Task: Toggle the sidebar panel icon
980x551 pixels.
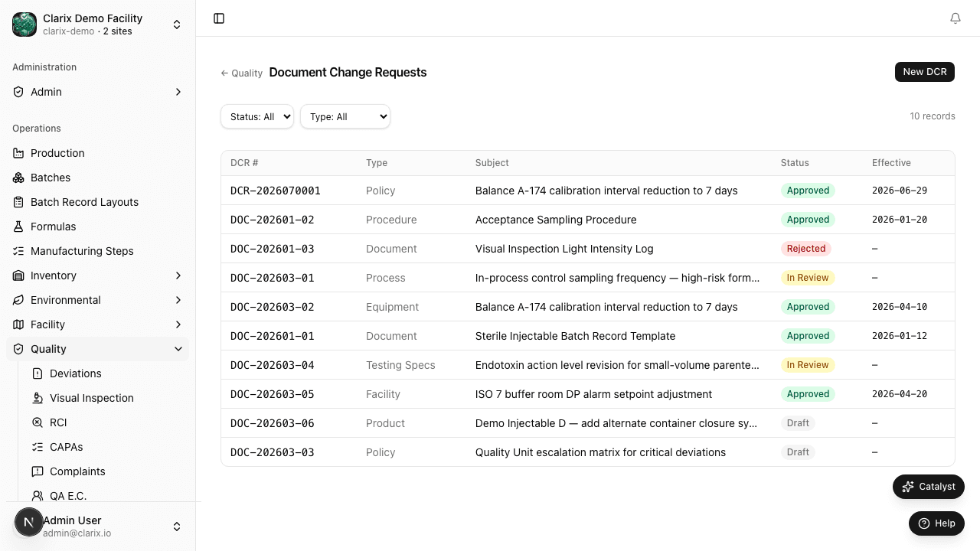Action: coord(219,18)
